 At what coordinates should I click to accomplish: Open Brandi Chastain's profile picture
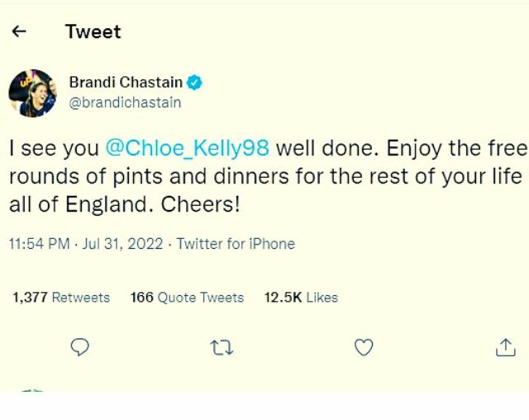click(32, 93)
